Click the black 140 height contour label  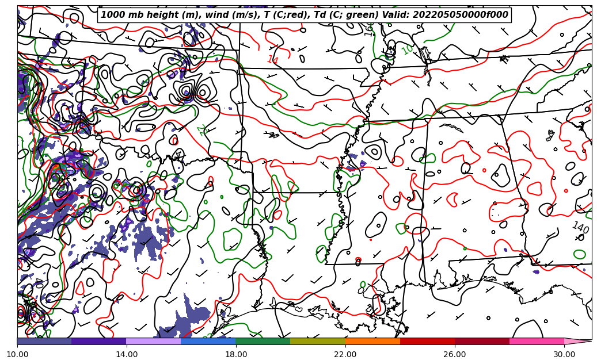[580, 228]
